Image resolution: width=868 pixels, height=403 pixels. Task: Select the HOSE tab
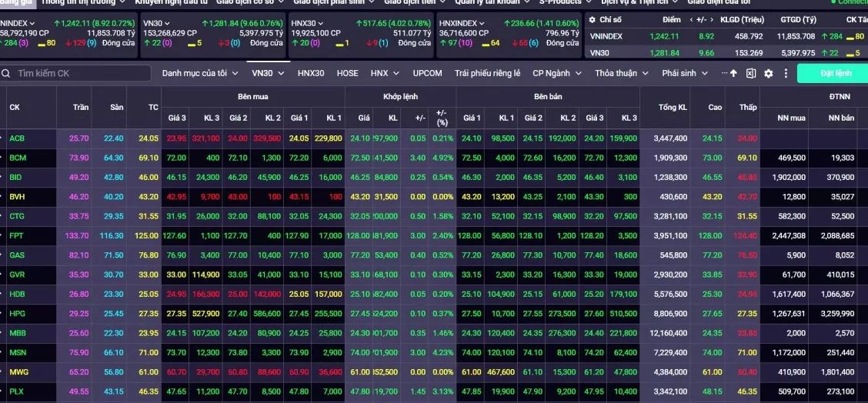(347, 73)
